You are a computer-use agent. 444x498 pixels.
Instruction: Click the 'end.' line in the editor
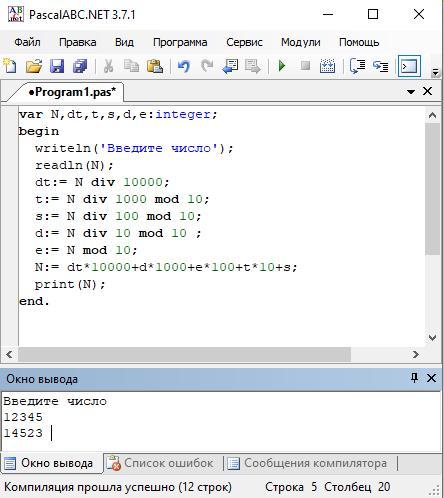pos(34,301)
